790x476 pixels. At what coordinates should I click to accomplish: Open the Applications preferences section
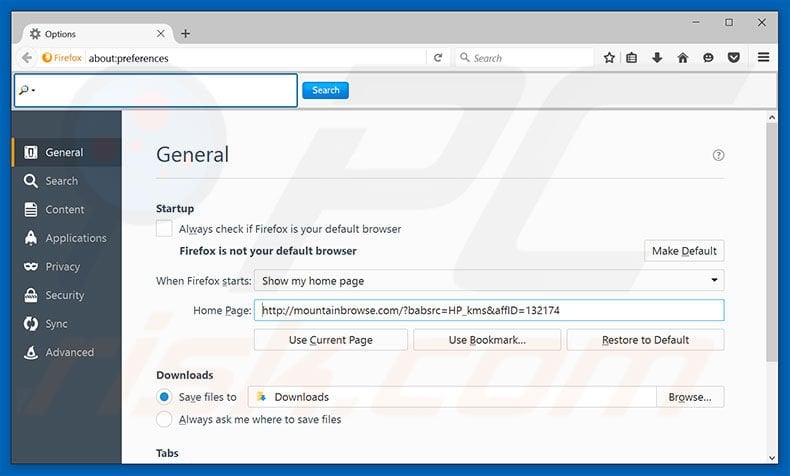67,238
